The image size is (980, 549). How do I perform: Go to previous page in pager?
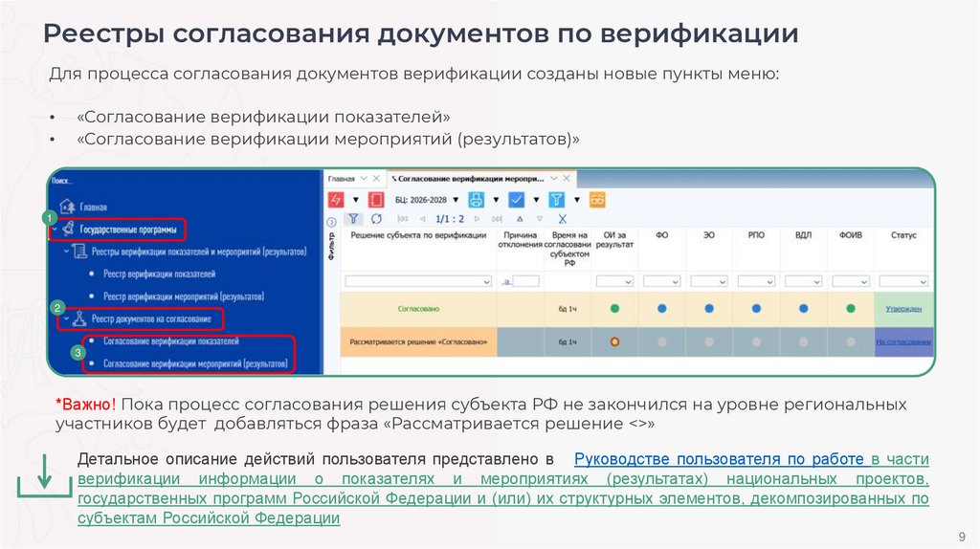tap(423, 219)
